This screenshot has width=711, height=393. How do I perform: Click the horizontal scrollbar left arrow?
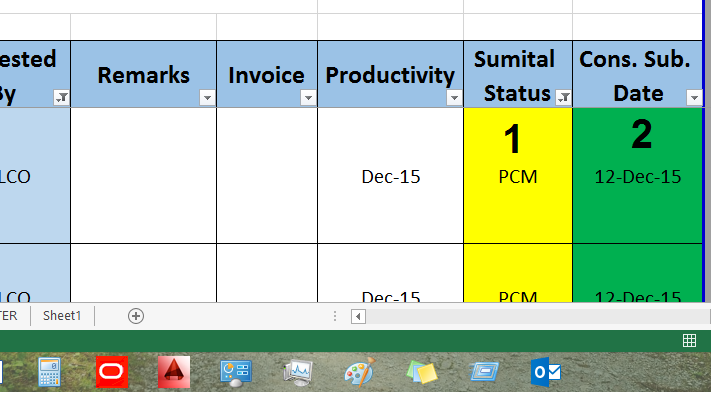pos(358,316)
